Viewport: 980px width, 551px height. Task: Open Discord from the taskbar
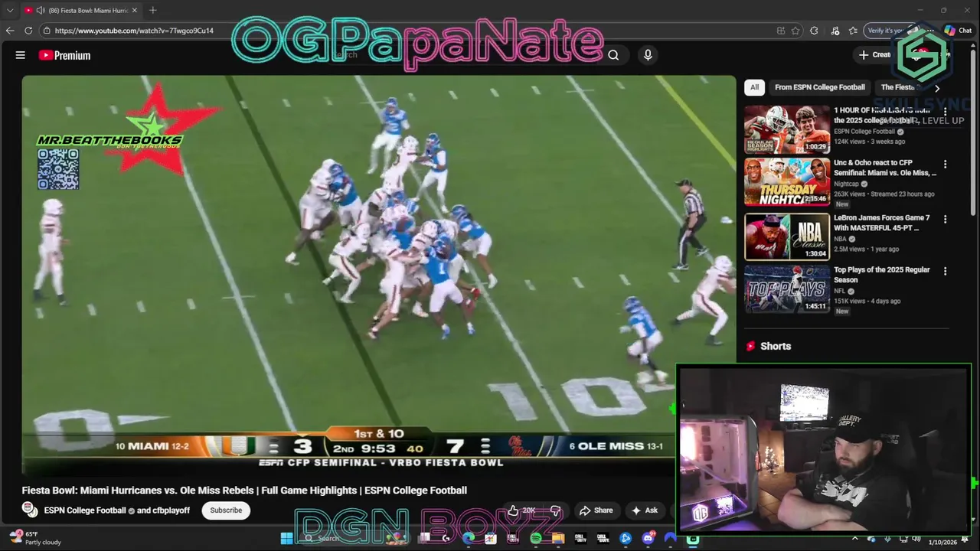coord(648,538)
